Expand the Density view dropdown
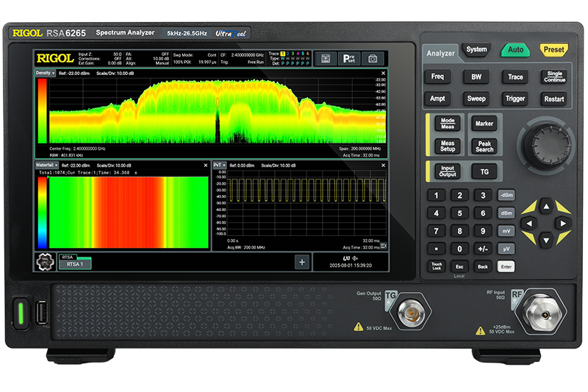This screenshot has height=392, width=588. point(44,74)
